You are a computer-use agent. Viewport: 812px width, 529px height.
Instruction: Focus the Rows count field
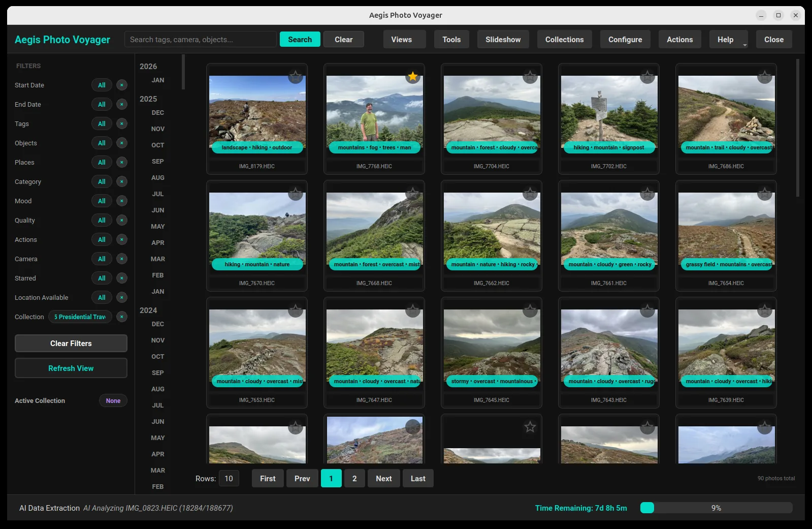click(x=229, y=479)
